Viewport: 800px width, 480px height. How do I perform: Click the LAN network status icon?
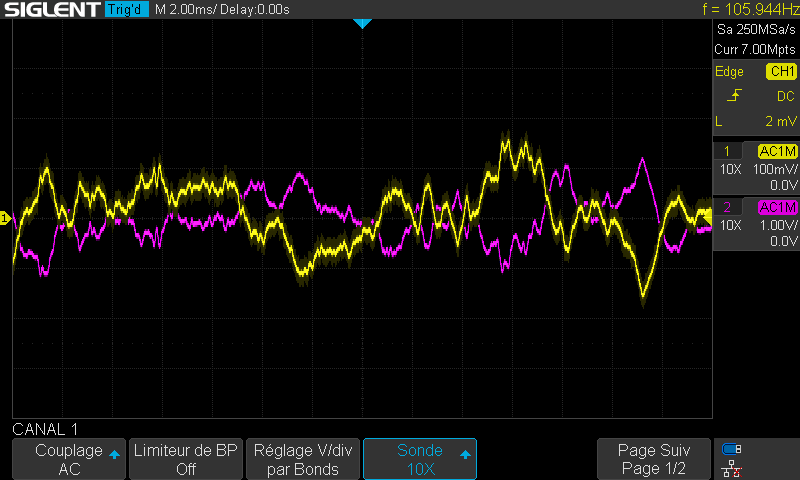(x=732, y=467)
